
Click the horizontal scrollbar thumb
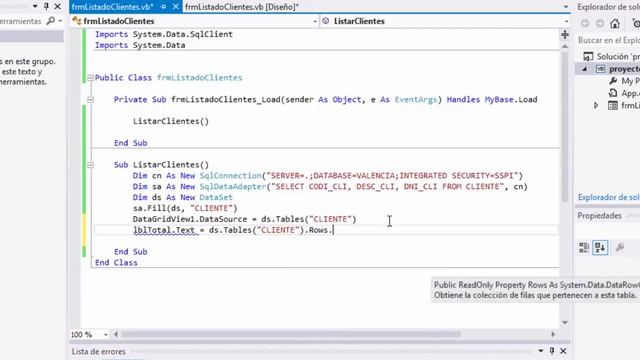point(291,334)
